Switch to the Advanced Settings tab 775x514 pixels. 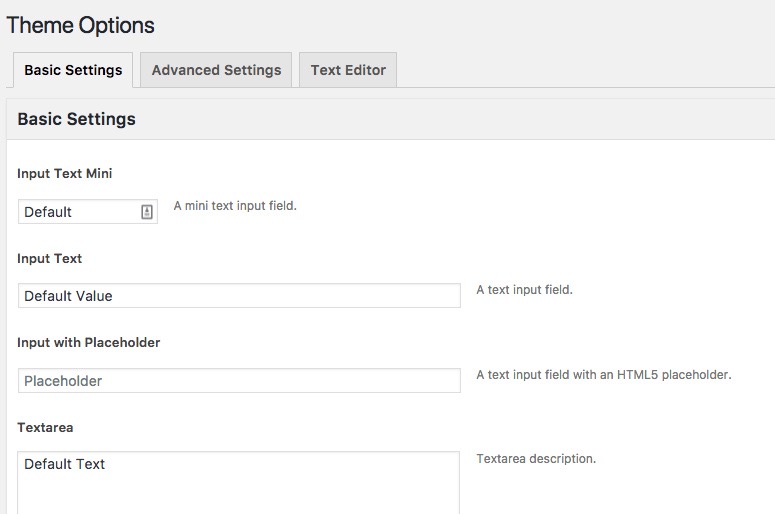coord(216,70)
